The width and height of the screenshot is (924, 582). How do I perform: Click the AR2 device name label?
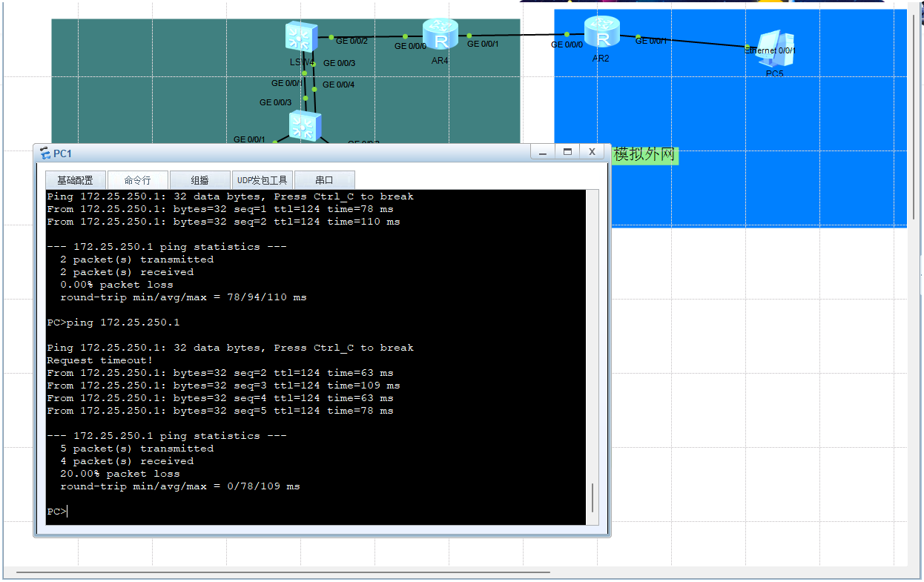(x=601, y=58)
